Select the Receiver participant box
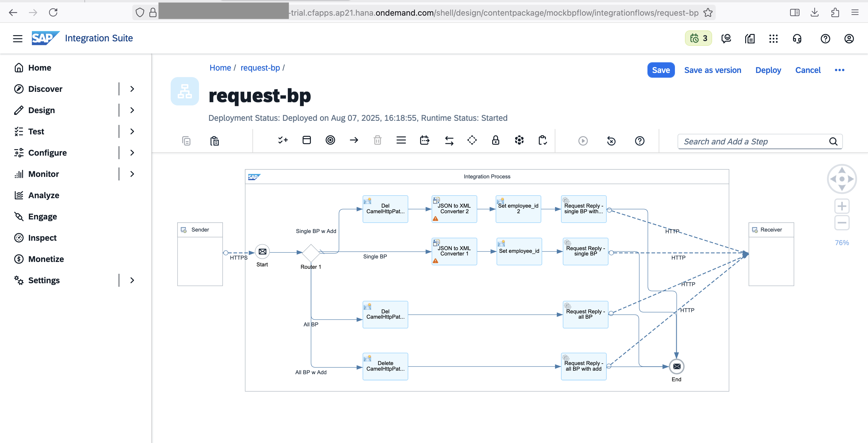 pos(771,254)
